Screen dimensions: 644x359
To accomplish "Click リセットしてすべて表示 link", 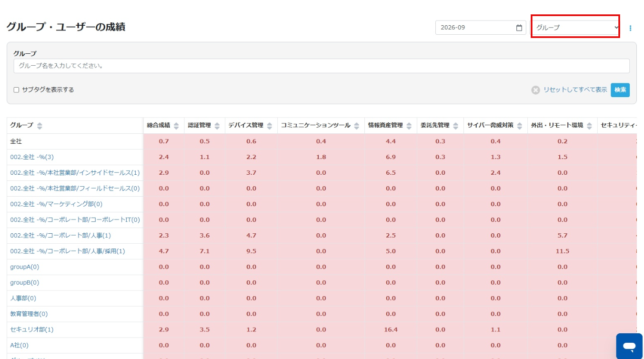I will coord(575,90).
